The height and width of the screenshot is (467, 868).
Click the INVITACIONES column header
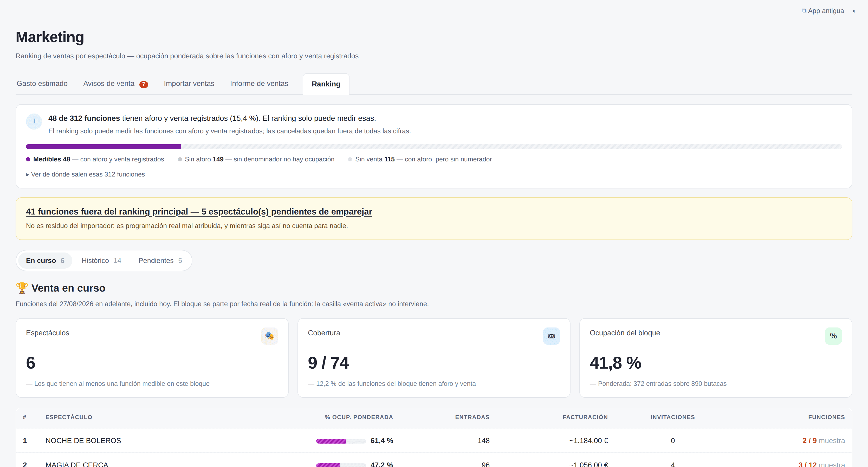tap(672, 417)
